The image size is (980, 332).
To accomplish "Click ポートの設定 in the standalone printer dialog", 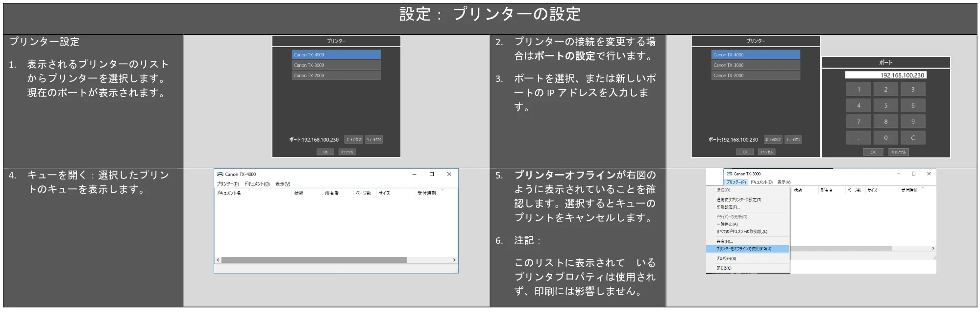I will (x=354, y=140).
